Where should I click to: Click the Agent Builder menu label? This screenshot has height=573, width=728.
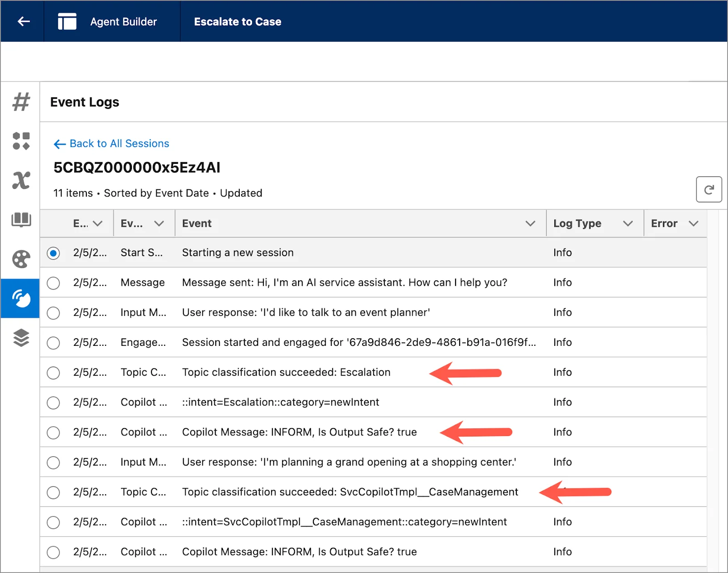123,21
